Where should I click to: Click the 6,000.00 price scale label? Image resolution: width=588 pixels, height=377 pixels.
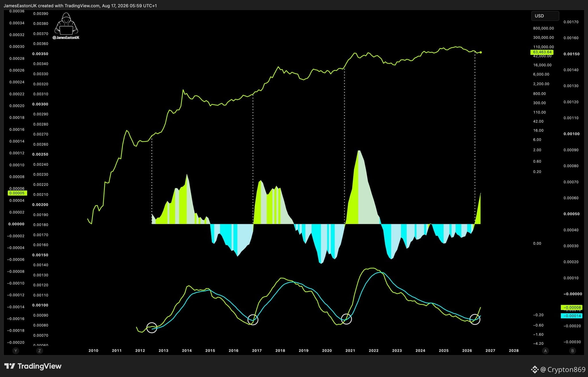click(x=541, y=74)
